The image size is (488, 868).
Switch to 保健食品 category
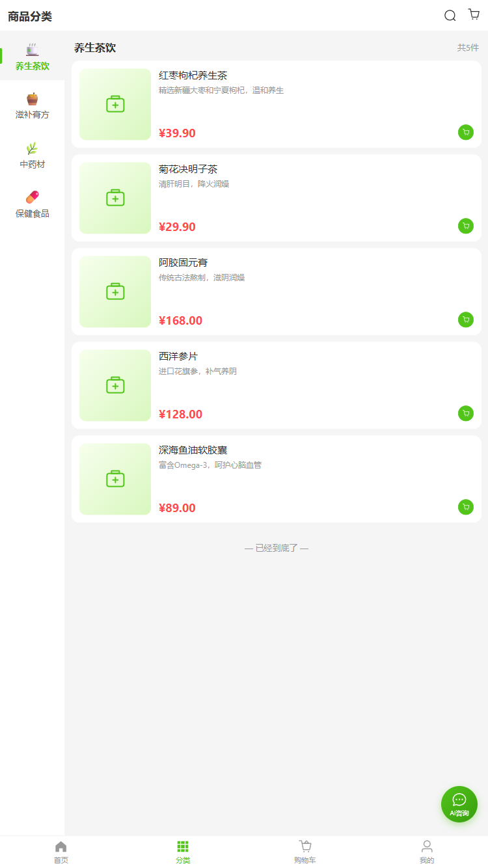click(33, 204)
